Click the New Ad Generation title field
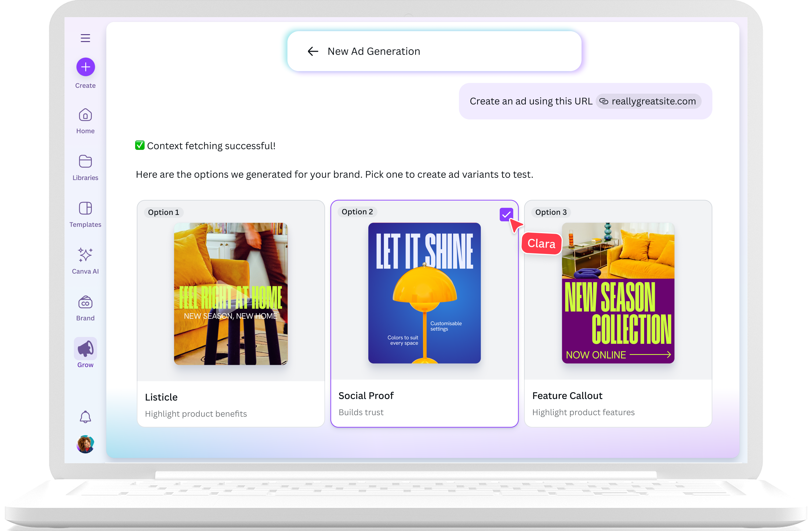 (x=374, y=51)
